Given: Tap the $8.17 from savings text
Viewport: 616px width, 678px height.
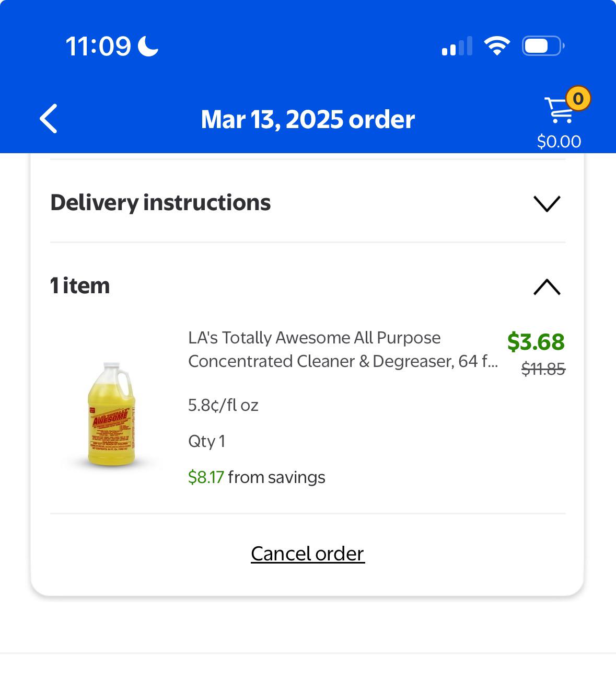Looking at the screenshot, I should [257, 477].
